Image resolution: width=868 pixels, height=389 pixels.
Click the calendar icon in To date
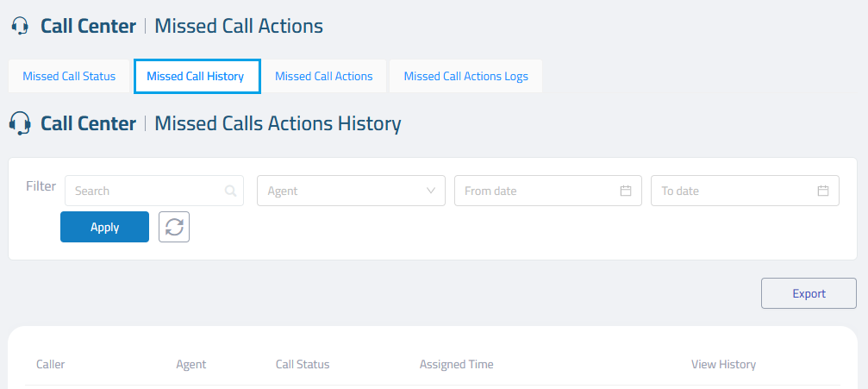click(x=823, y=191)
